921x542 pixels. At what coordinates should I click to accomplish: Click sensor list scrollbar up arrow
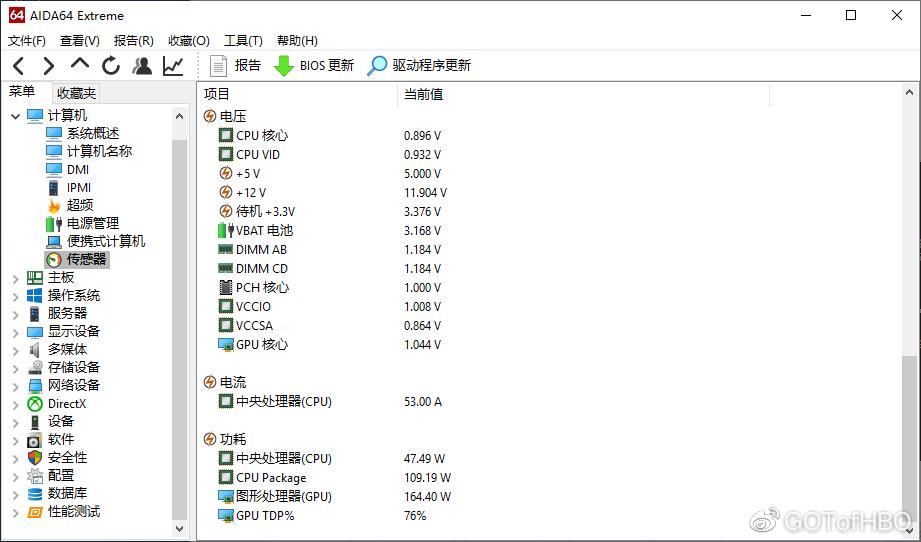[909, 92]
